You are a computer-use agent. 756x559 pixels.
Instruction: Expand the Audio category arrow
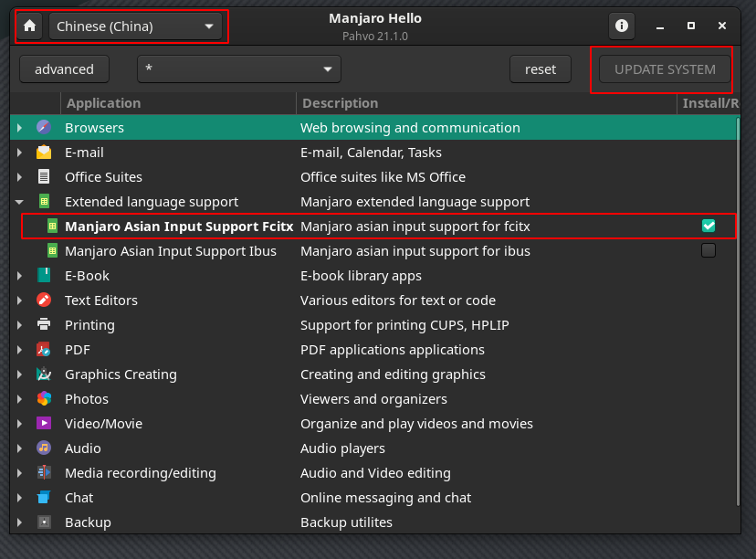pyautogui.click(x=19, y=448)
